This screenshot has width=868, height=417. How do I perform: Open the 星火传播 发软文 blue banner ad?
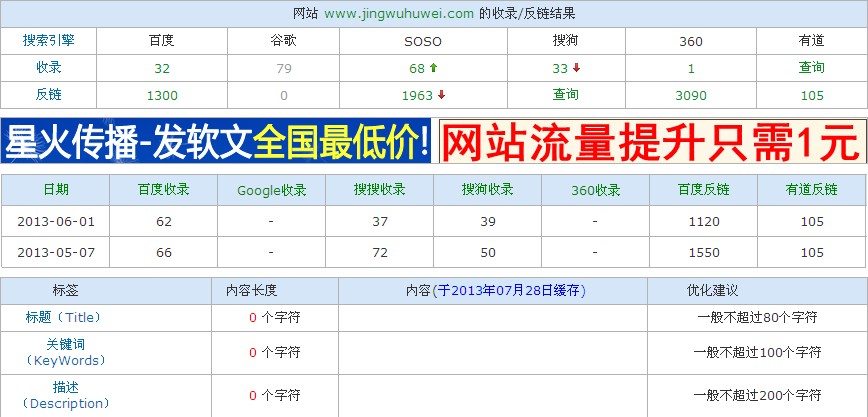tap(216, 141)
